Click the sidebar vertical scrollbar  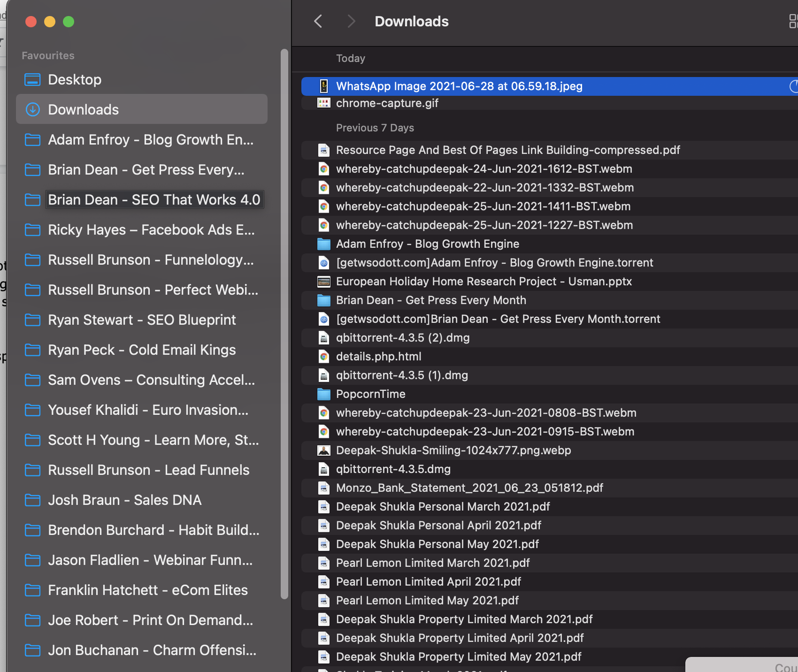click(284, 324)
